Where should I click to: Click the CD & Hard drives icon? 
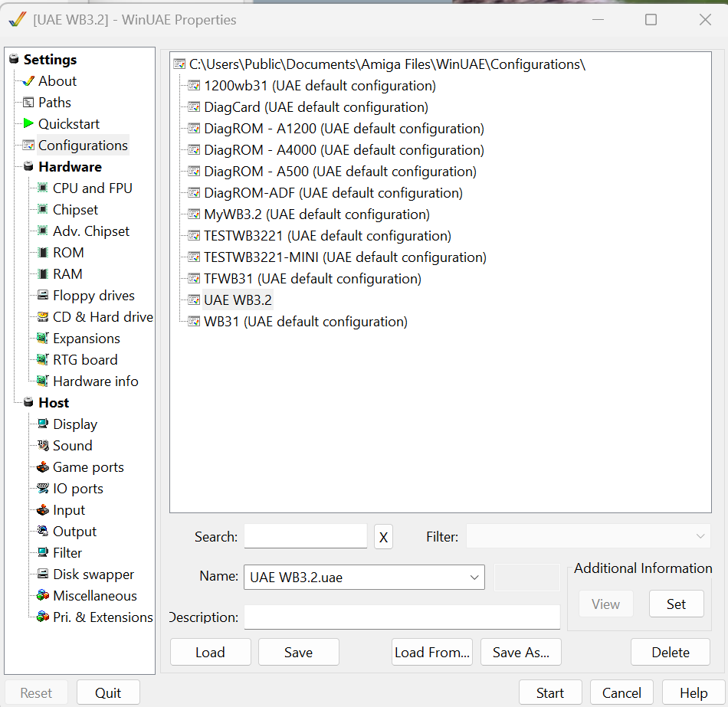43,316
